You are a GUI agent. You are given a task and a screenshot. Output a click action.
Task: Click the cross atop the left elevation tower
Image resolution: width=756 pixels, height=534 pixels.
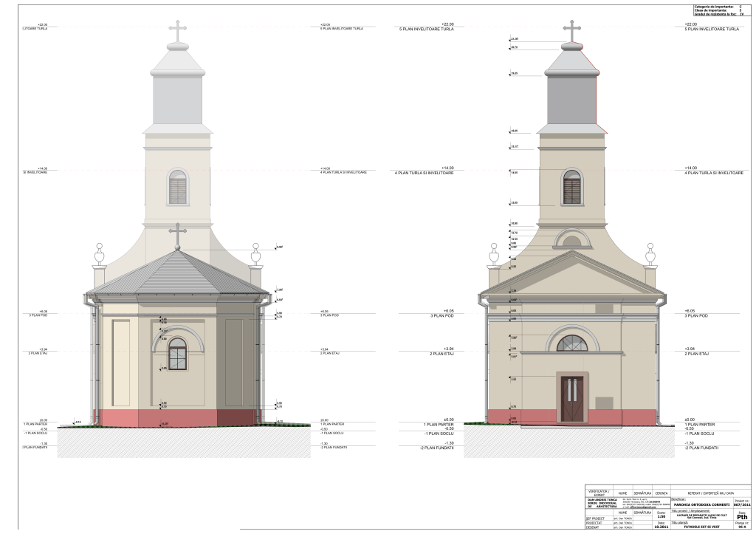coord(177,31)
